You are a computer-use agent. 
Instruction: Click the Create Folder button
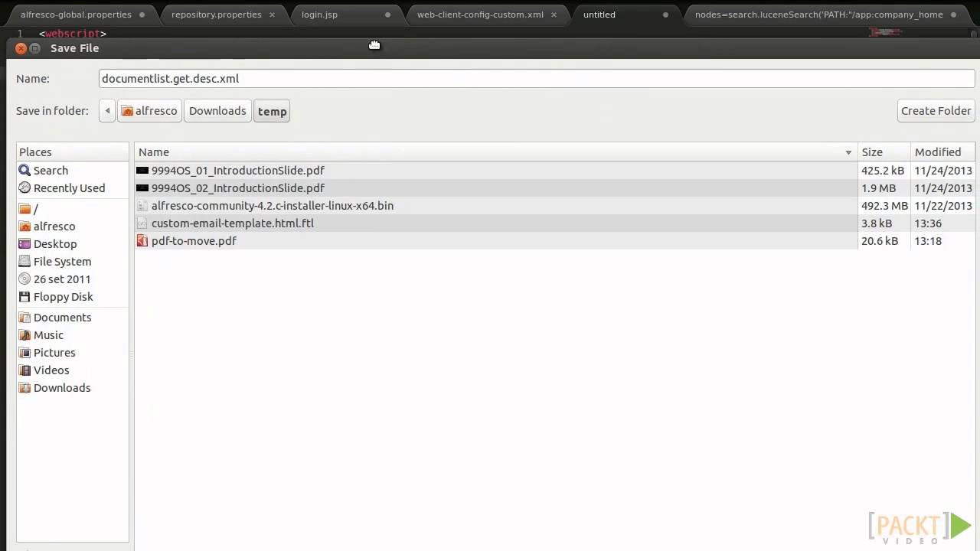[936, 111]
